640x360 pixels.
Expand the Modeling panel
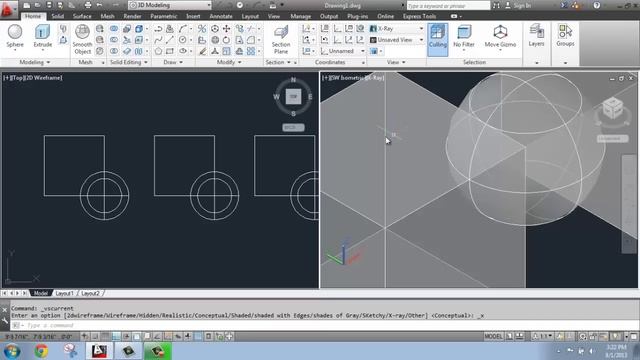(x=35, y=62)
